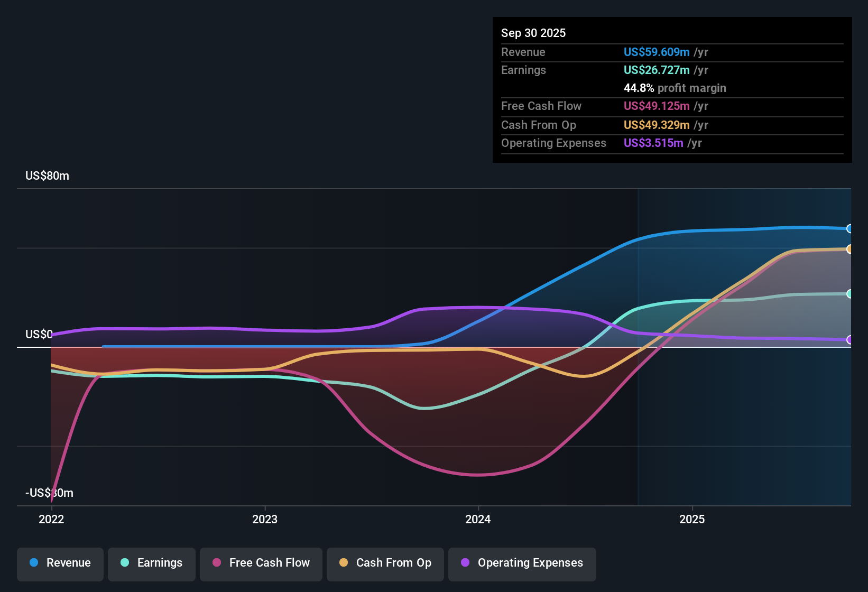
Task: Click the orange Cash From Op legend dot
Action: [343, 563]
